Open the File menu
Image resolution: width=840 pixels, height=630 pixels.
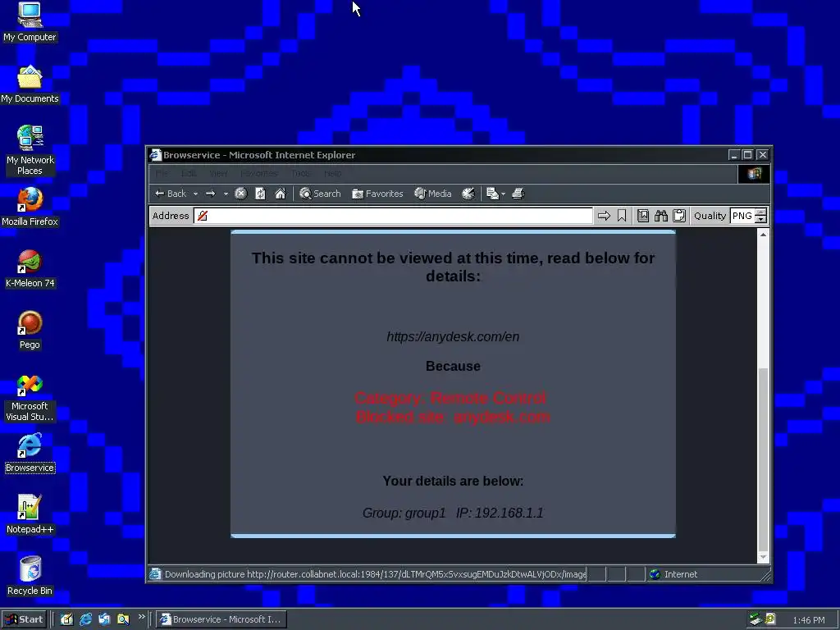[x=162, y=174]
